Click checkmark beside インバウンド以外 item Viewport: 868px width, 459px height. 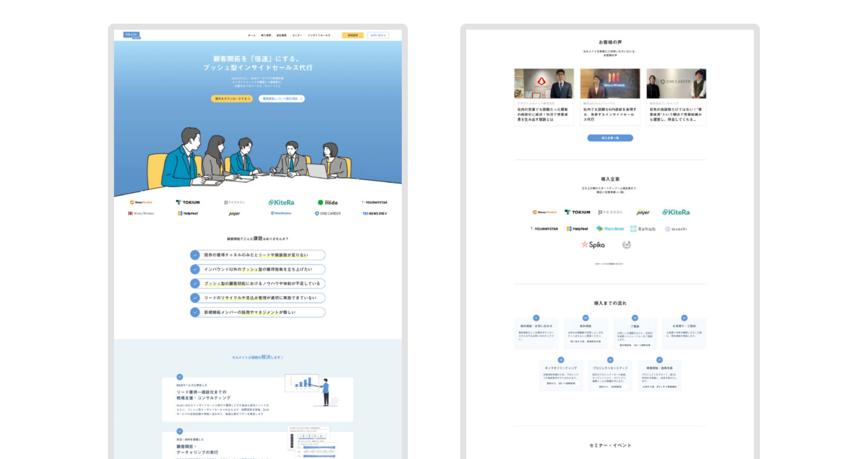[x=195, y=269]
